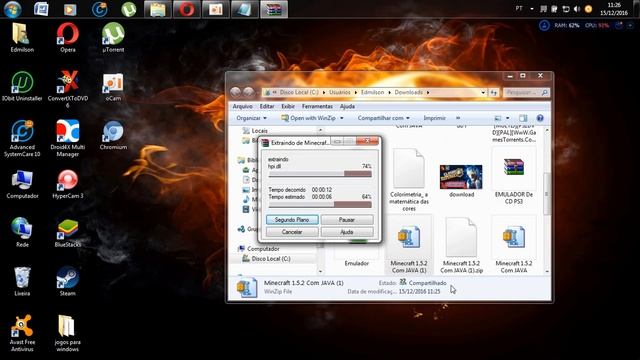This screenshot has width=640, height=360.
Task: Click Ajuda in the extraction dialog
Action: (347, 232)
